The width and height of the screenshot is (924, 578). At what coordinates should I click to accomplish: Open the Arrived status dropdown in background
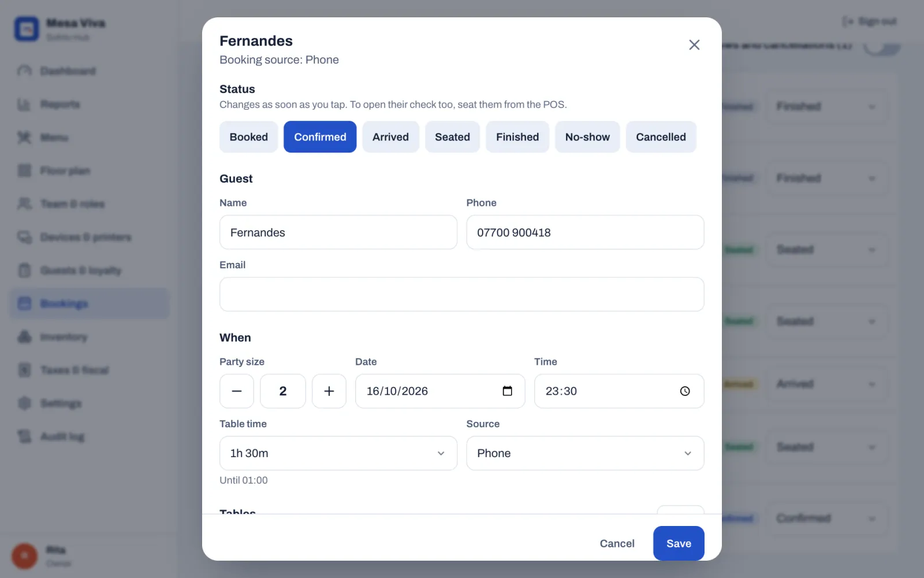826,384
